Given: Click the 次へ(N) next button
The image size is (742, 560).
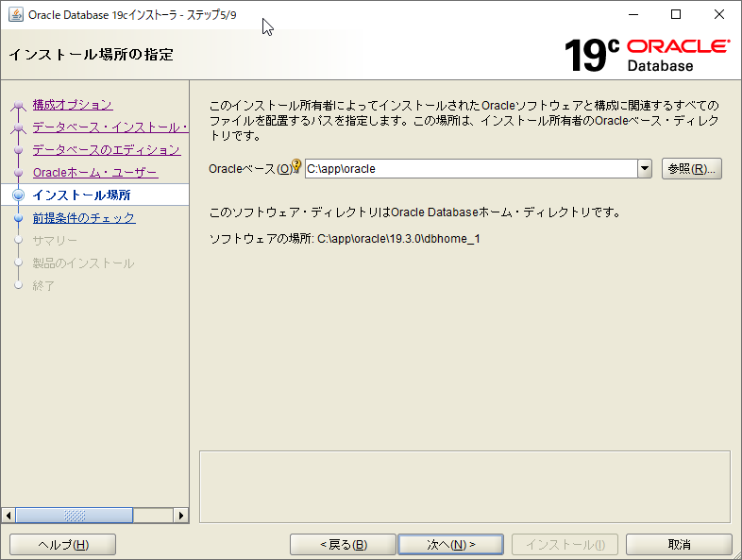Looking at the screenshot, I should coord(451,545).
